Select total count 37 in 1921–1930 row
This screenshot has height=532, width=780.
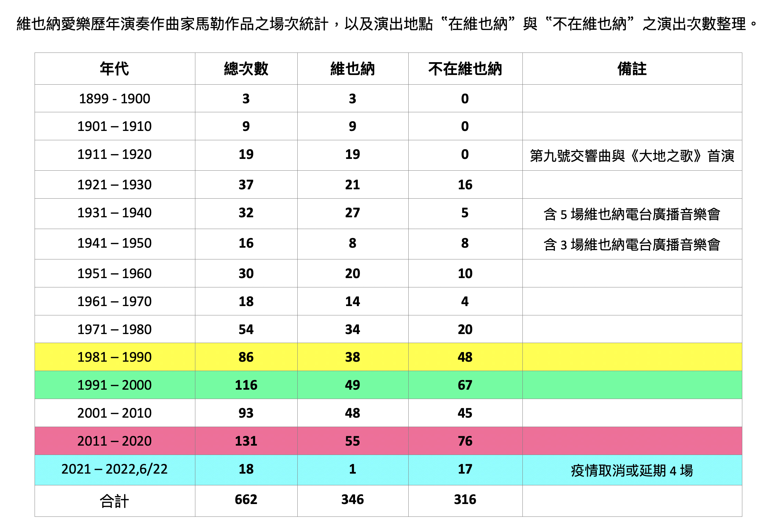click(x=246, y=184)
